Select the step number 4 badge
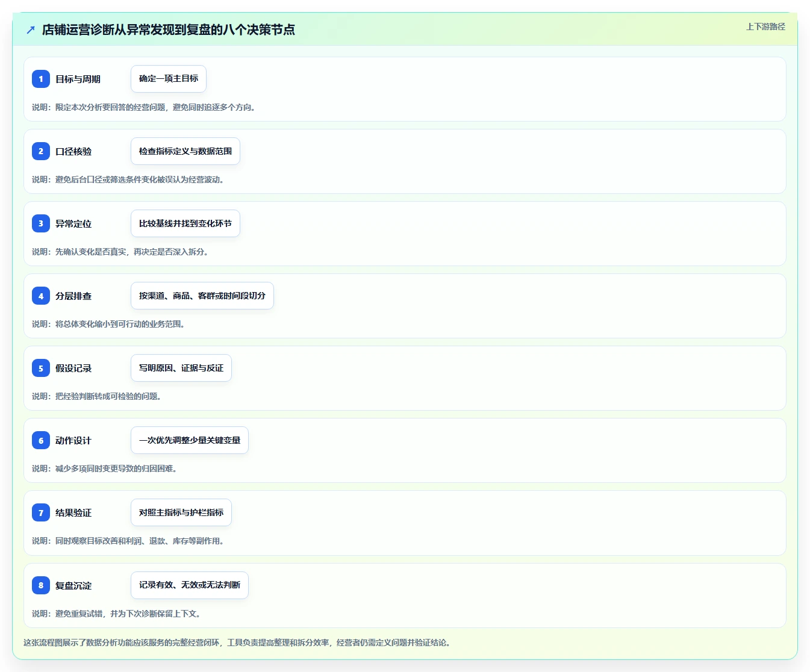This screenshot has width=810, height=672. (41, 296)
